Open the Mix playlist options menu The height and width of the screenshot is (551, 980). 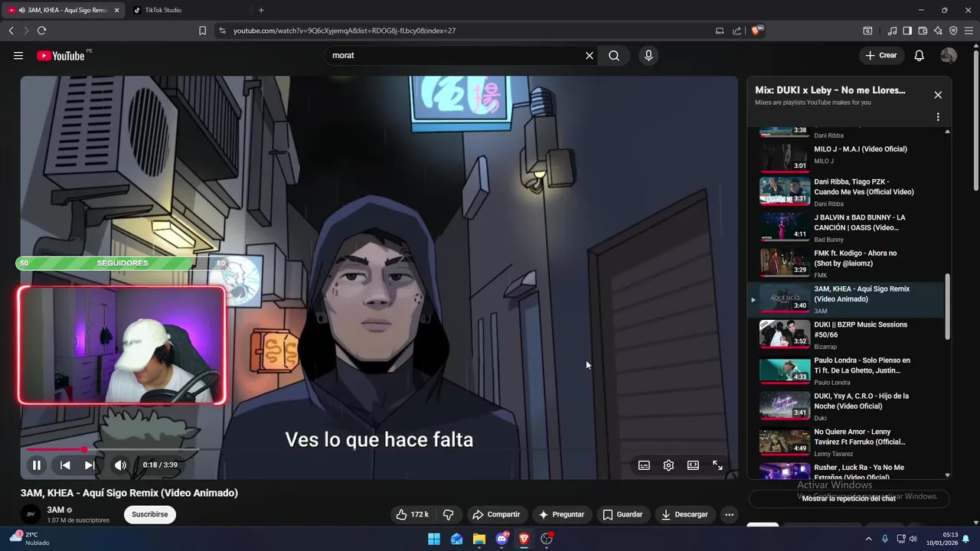click(938, 117)
